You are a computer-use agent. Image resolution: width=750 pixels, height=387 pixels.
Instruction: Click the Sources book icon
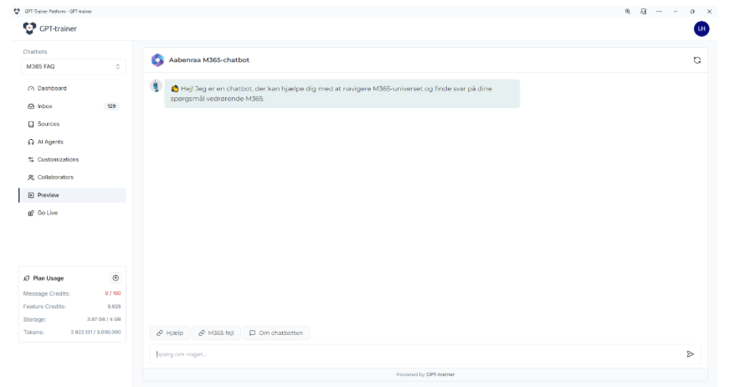click(31, 124)
